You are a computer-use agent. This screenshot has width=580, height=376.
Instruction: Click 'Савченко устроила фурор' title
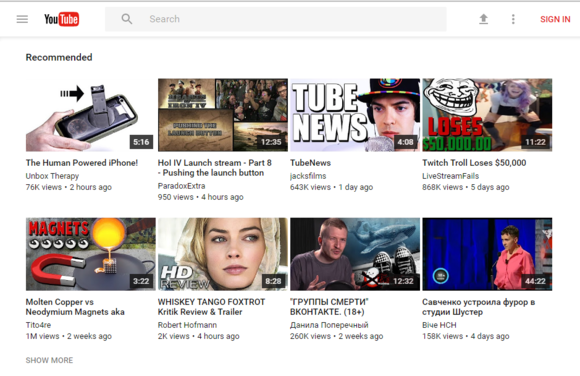point(479,307)
